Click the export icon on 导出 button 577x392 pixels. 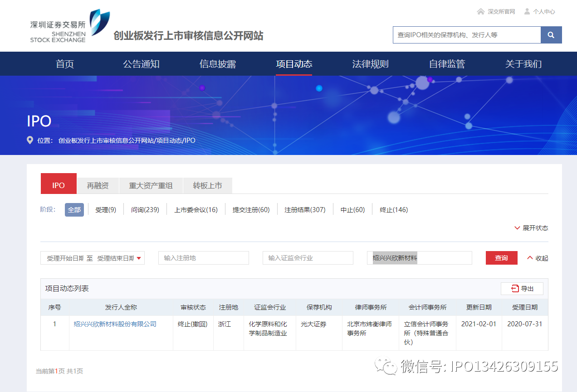point(515,289)
